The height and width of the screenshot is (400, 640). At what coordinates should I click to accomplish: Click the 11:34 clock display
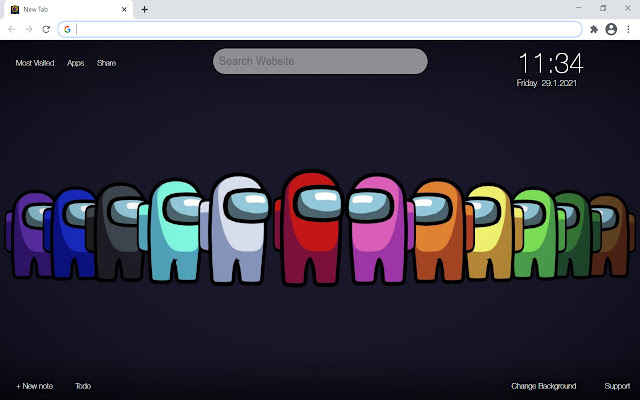pyautogui.click(x=551, y=63)
